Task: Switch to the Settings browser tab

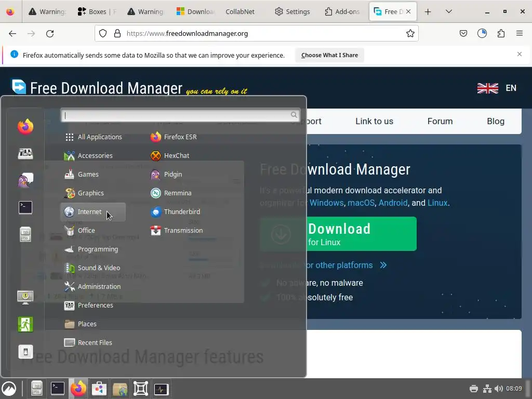Action: pyautogui.click(x=292, y=11)
